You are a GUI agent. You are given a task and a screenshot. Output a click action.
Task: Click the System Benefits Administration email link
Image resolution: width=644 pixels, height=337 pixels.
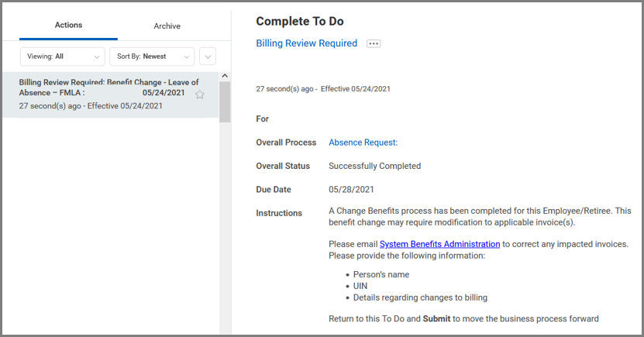[439, 244]
